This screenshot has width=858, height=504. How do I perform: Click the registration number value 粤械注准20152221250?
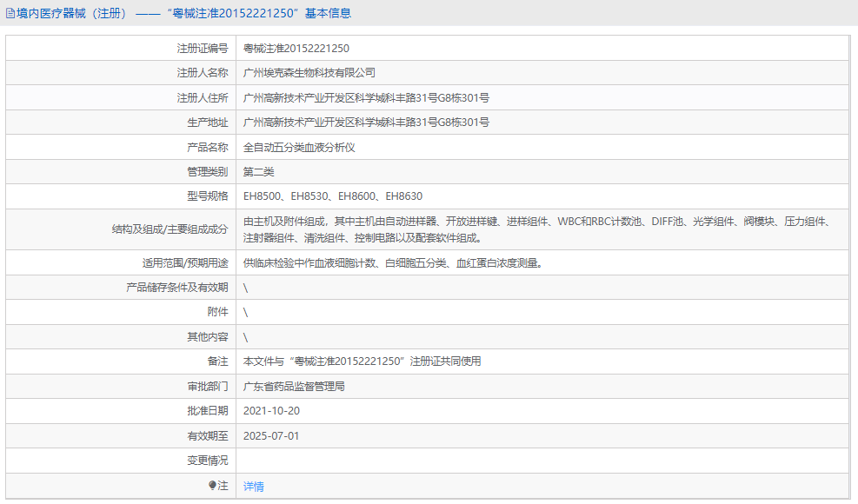pyautogui.click(x=296, y=49)
